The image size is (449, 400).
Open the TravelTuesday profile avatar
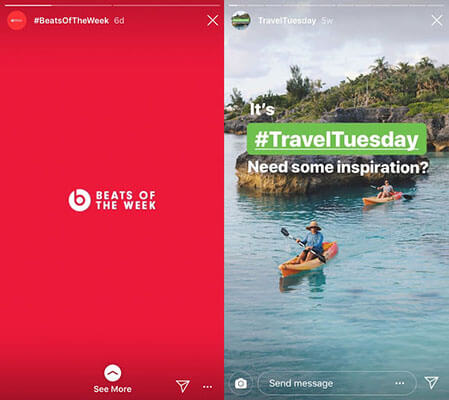coord(241,20)
